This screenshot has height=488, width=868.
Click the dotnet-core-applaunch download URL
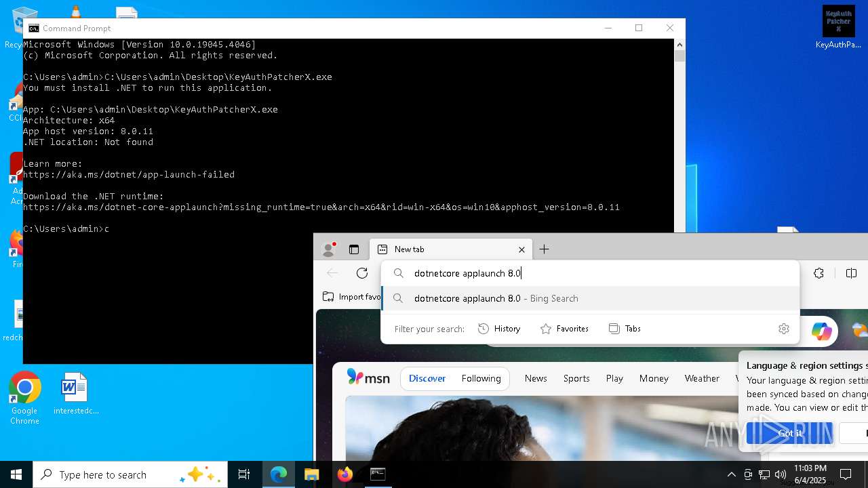point(321,207)
